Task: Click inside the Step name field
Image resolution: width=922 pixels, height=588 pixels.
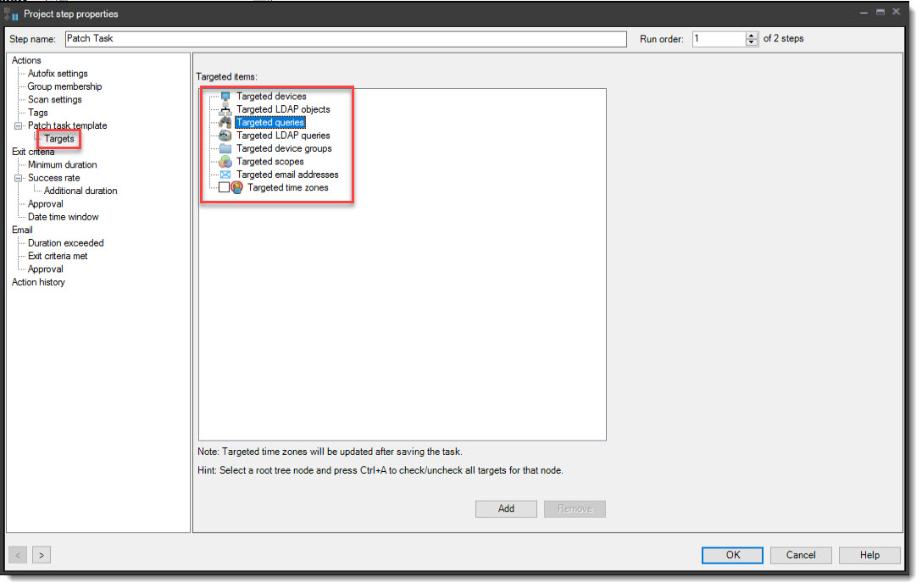Action: tap(339, 38)
